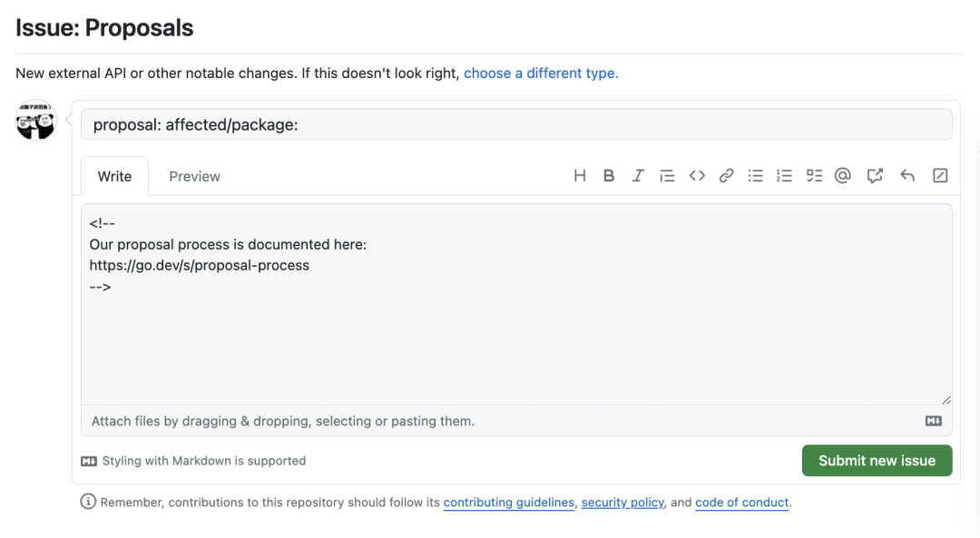Click the Markdown icon beside styling note
The image size is (980, 538).
tap(89, 461)
